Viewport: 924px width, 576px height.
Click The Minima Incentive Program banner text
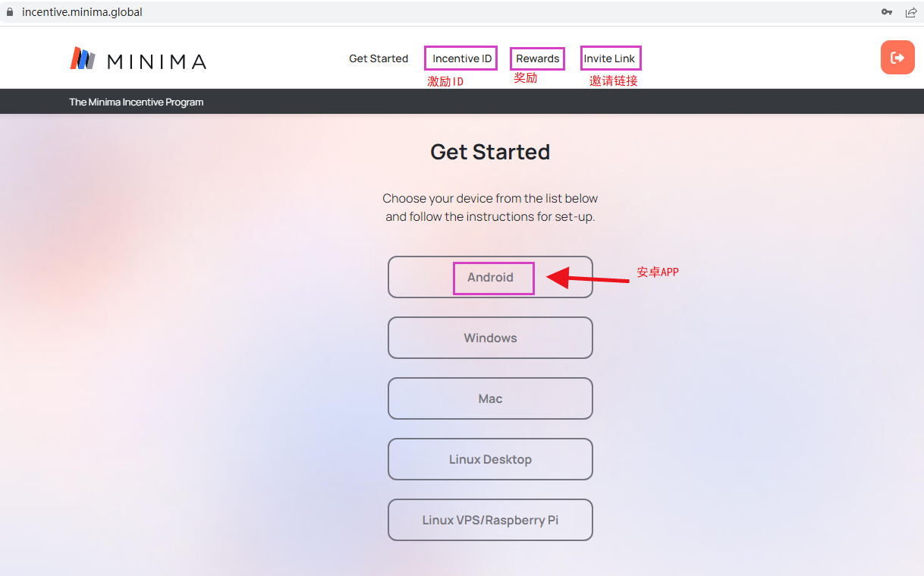137,102
